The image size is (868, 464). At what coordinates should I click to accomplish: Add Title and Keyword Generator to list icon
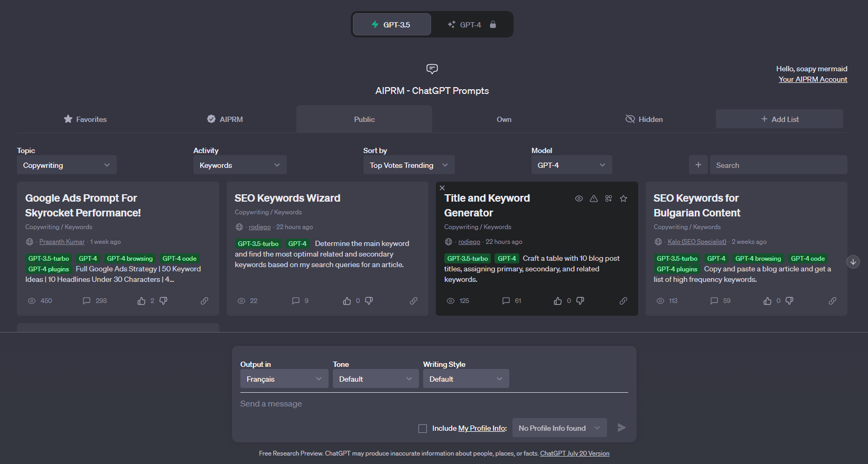click(x=609, y=198)
